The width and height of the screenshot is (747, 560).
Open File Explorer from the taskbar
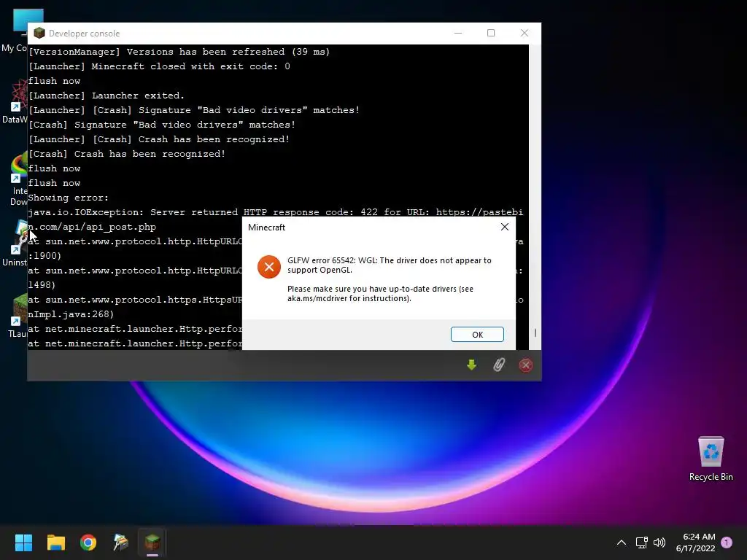pyautogui.click(x=55, y=542)
